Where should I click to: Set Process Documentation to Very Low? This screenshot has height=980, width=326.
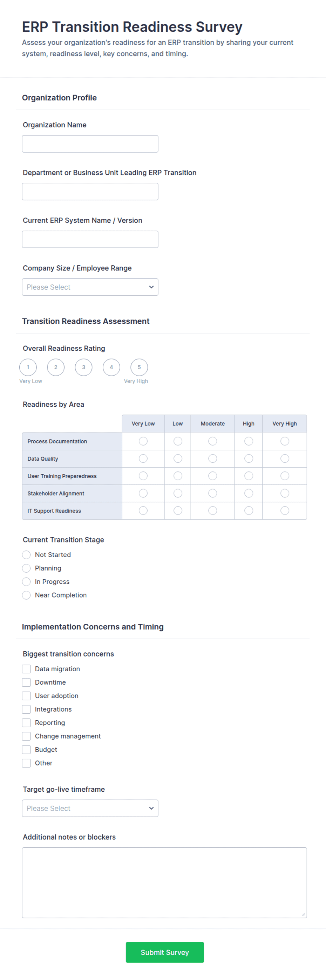coord(143,441)
